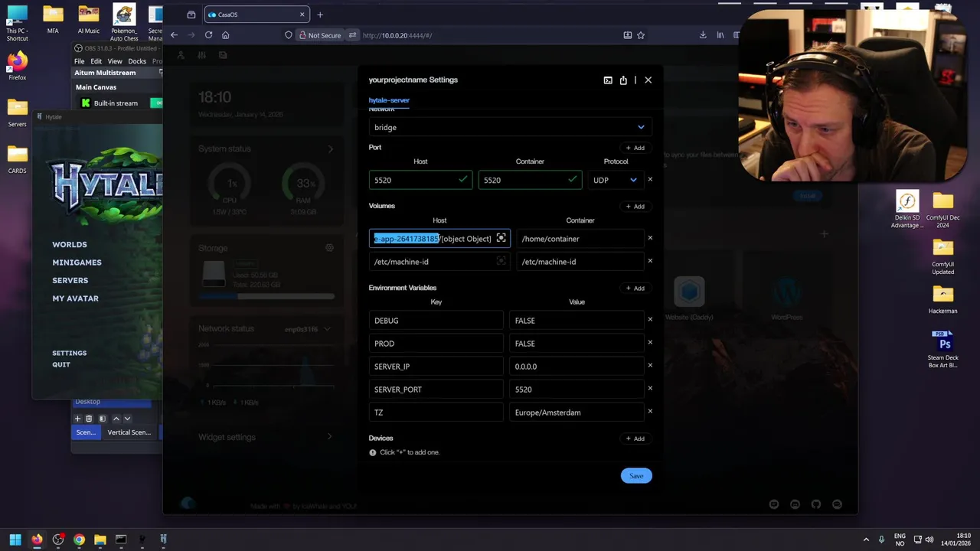Browse path icon in [object Object] host field

point(501,238)
